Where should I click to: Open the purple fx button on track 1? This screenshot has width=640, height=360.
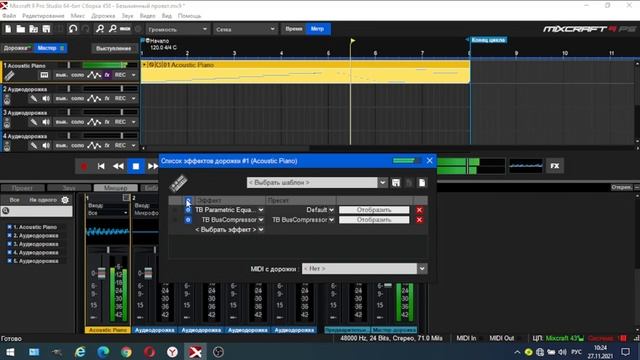(x=107, y=75)
